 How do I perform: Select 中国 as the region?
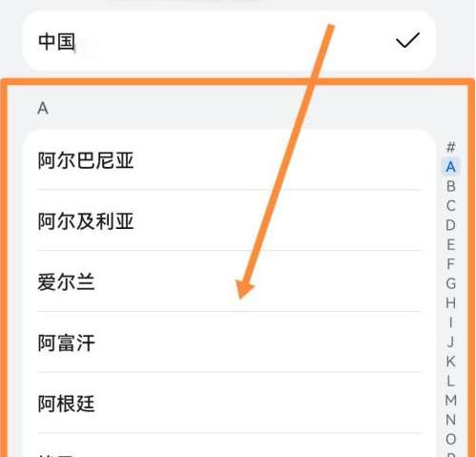(229, 41)
